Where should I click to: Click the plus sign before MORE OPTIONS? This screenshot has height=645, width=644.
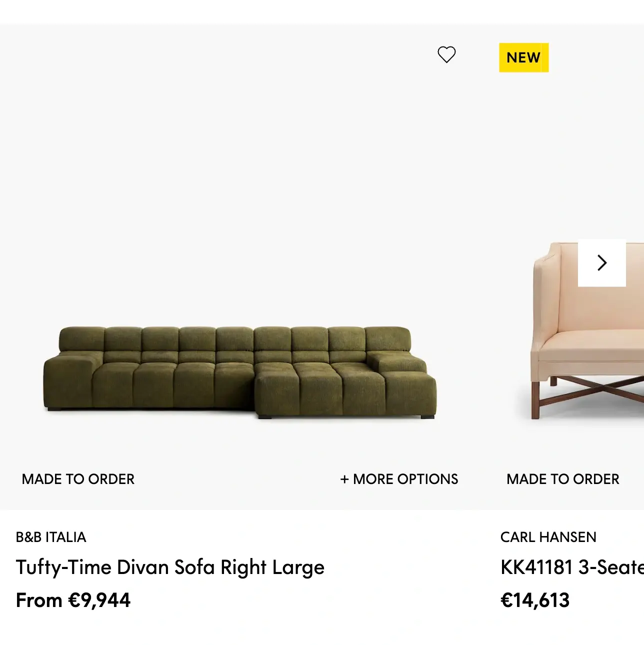344,479
